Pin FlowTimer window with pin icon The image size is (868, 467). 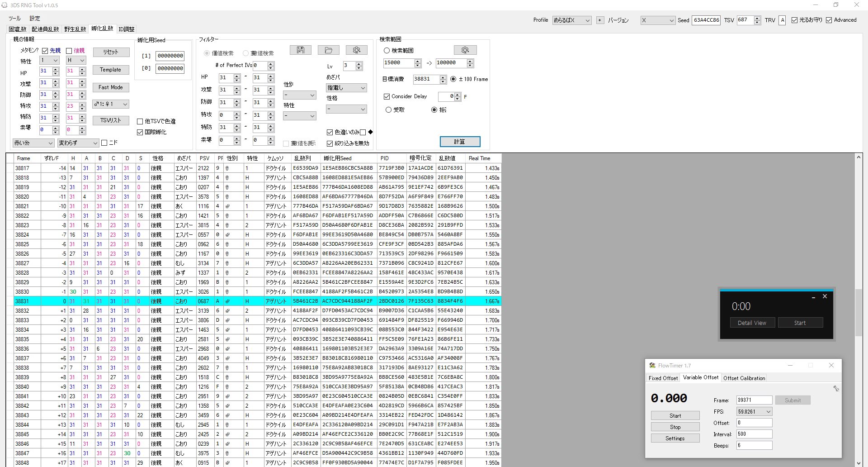(x=836, y=388)
